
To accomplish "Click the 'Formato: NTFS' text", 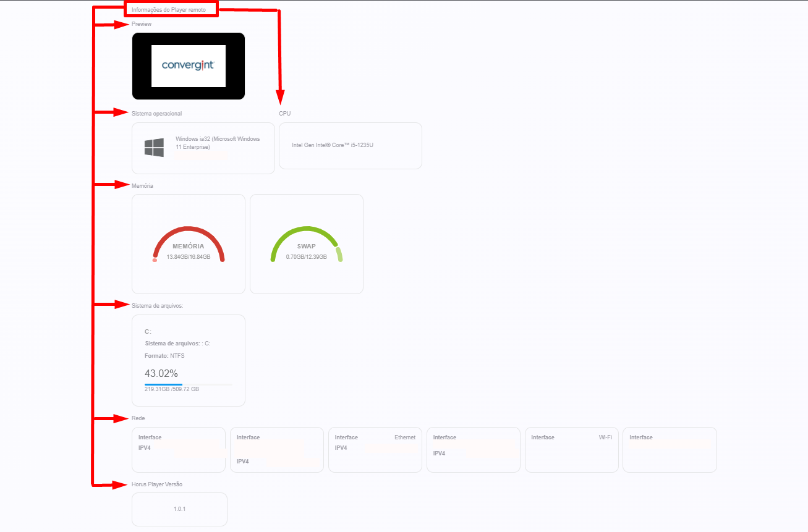I will click(164, 356).
